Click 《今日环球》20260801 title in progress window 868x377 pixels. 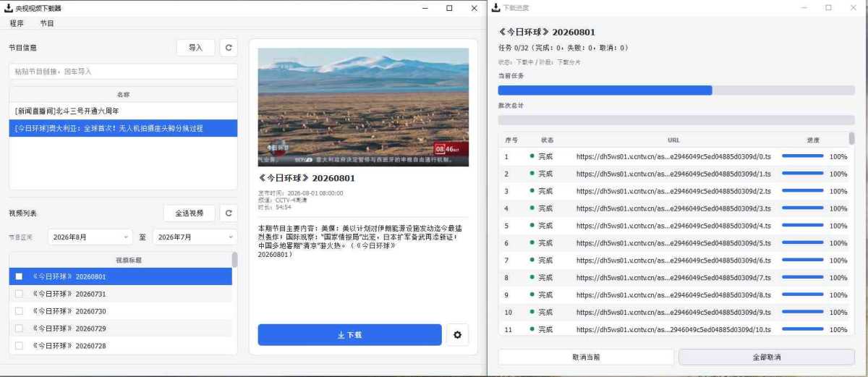547,33
